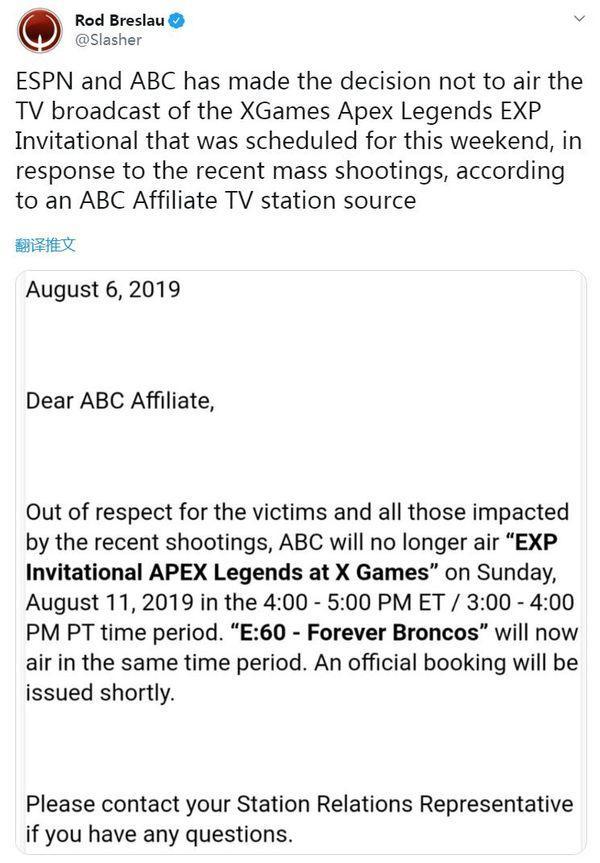Click the 翻译推文 translate tweet link
Image resolution: width=600 pixels, height=863 pixels.
(x=45, y=244)
